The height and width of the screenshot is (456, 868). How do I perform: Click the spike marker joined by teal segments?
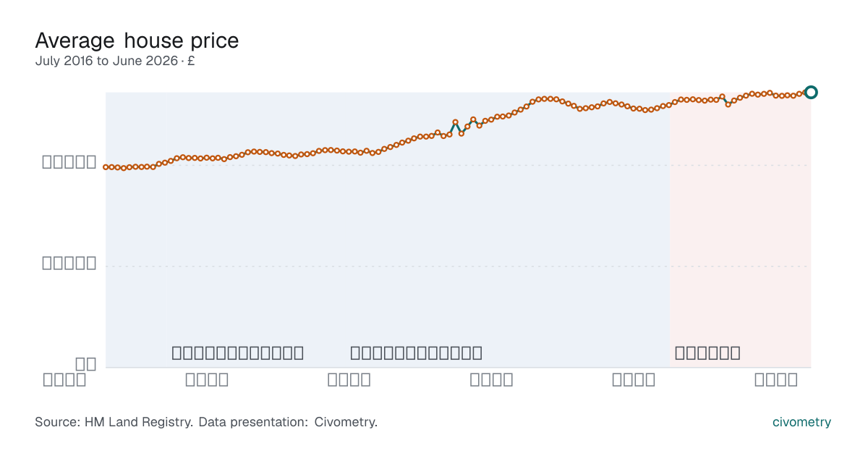tap(455, 122)
